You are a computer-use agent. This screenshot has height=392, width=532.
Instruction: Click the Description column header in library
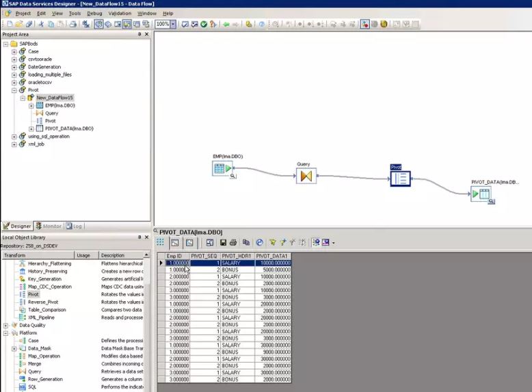(121, 255)
